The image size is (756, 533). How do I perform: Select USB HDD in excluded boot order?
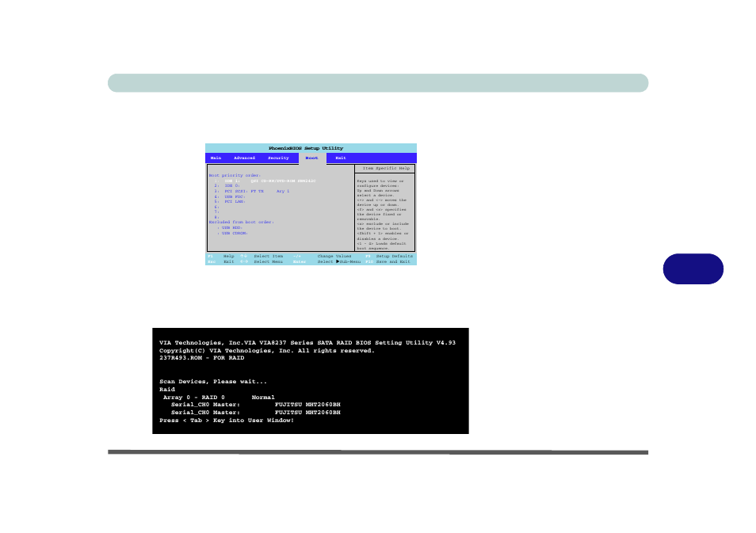[230, 228]
